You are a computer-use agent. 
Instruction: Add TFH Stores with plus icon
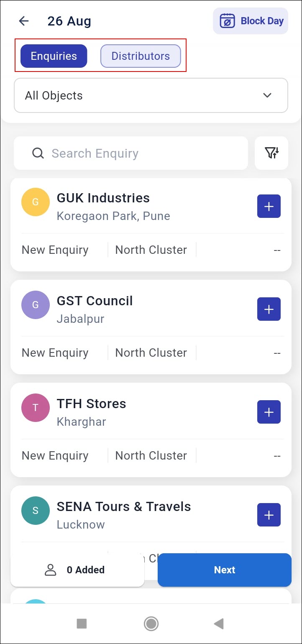point(269,412)
